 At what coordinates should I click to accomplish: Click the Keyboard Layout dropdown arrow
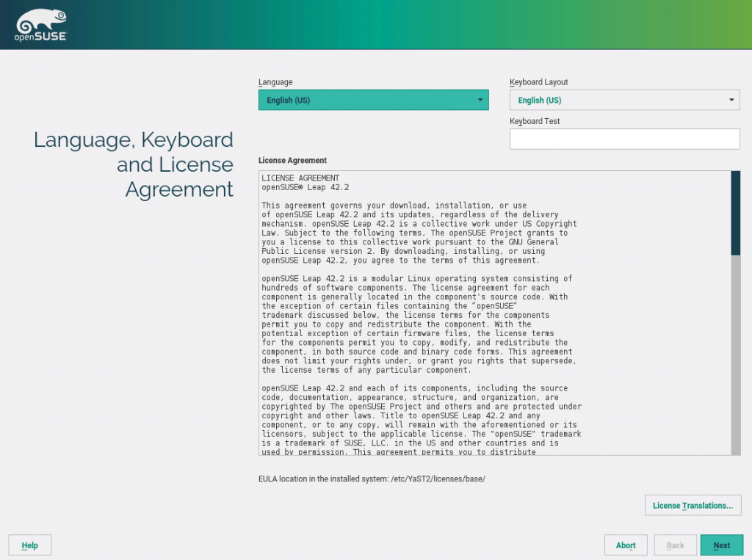731,99
